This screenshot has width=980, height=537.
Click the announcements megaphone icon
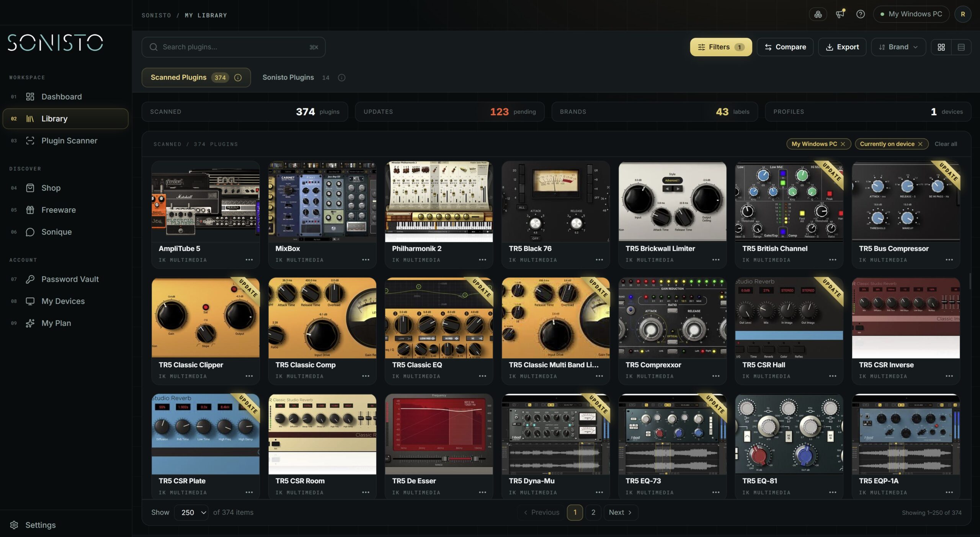pyautogui.click(x=840, y=14)
